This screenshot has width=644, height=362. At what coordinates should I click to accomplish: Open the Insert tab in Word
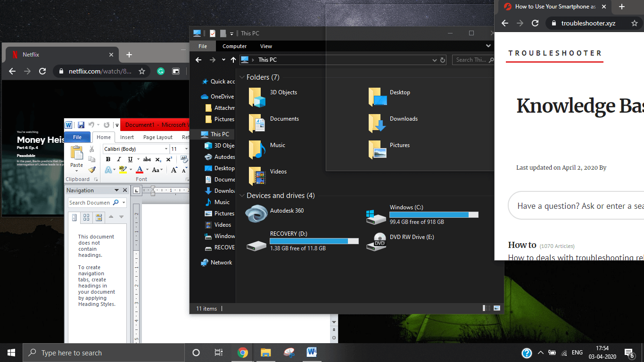coord(127,137)
